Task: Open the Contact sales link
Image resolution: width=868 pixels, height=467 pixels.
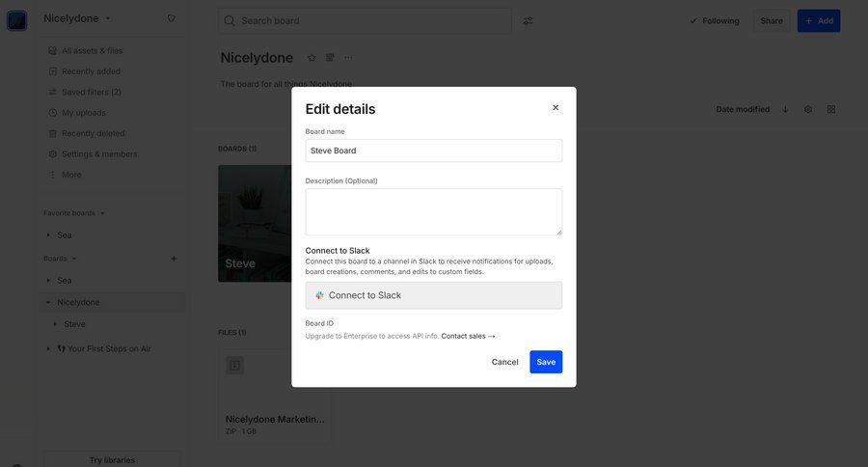Action: [468, 336]
